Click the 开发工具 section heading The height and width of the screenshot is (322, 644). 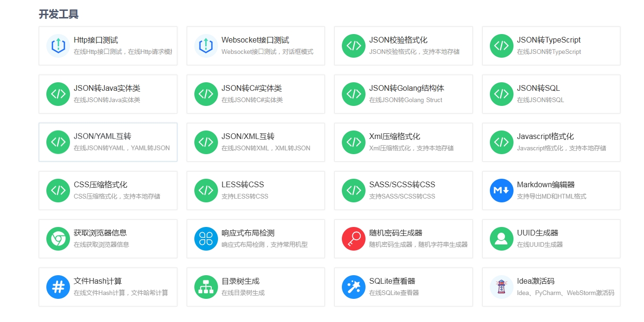(59, 14)
